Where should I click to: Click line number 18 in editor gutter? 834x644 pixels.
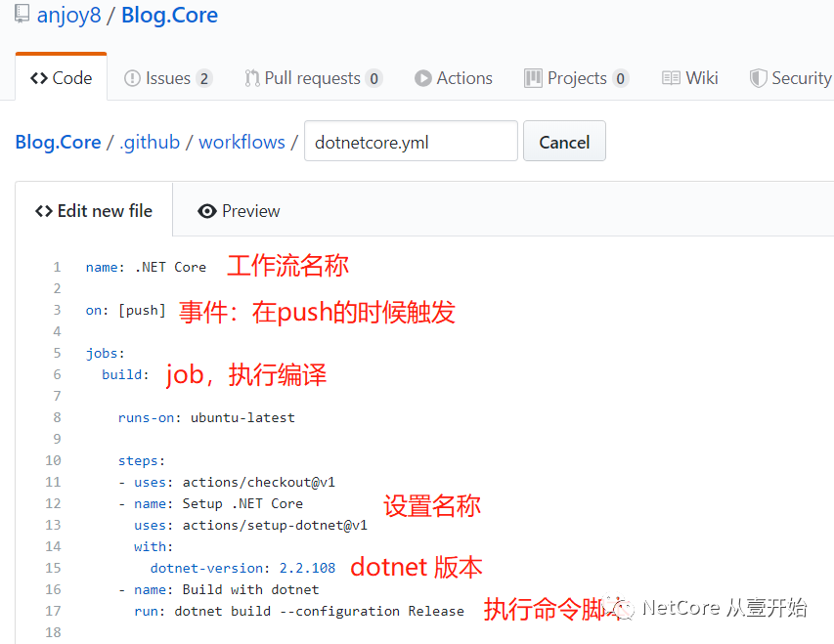53,632
